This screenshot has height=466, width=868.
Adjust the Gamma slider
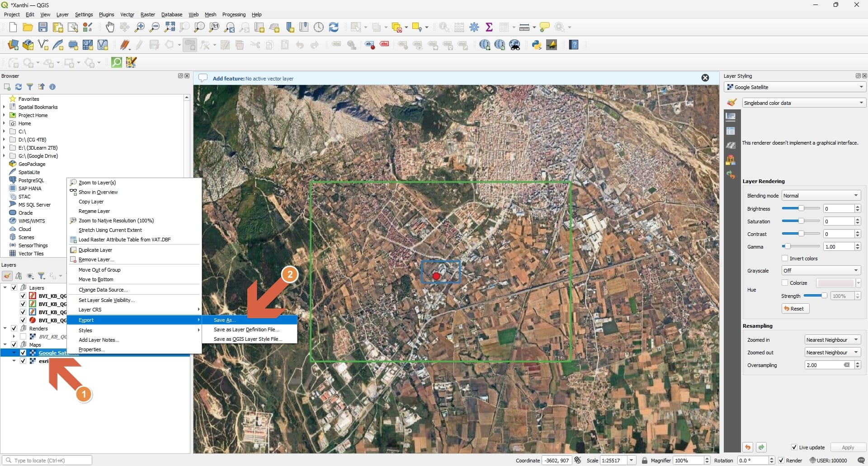tap(801, 246)
